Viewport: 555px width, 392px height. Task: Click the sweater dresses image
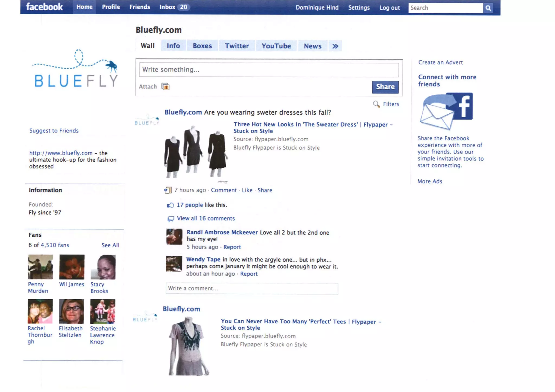(x=196, y=152)
